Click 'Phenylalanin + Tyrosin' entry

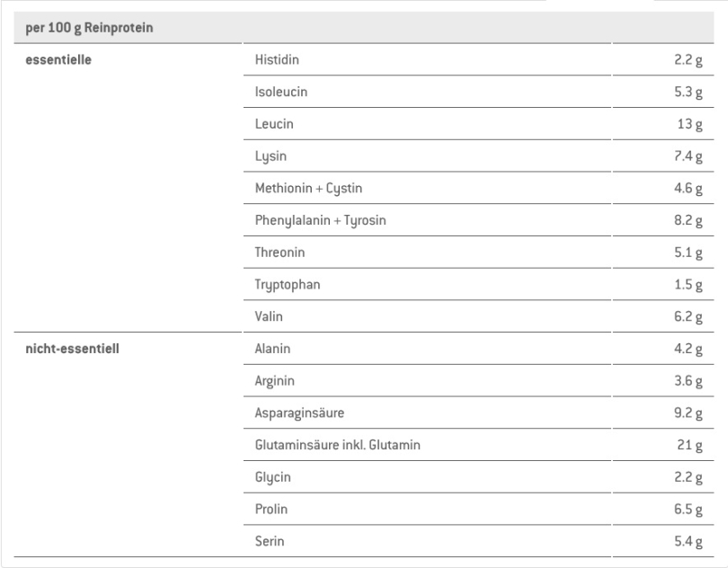(x=320, y=220)
